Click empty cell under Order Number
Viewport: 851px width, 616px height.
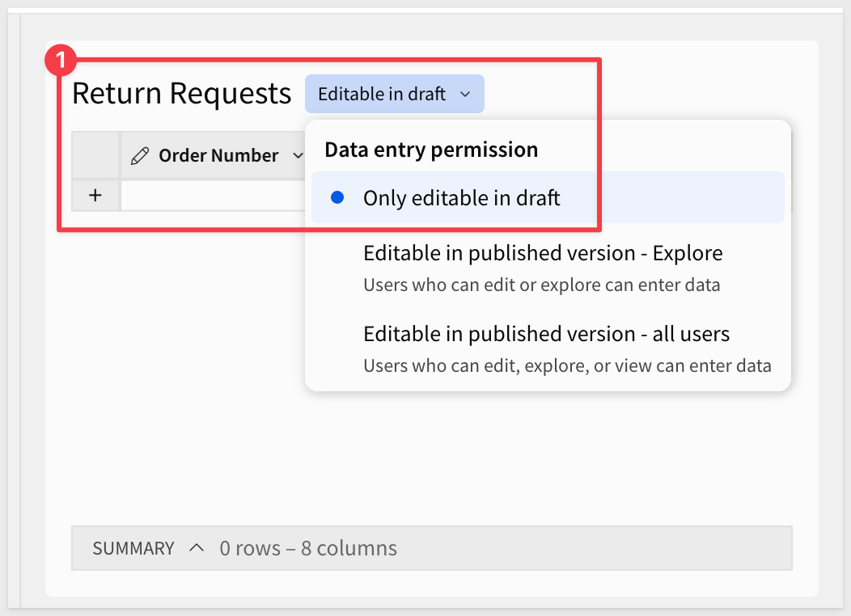tap(212, 196)
